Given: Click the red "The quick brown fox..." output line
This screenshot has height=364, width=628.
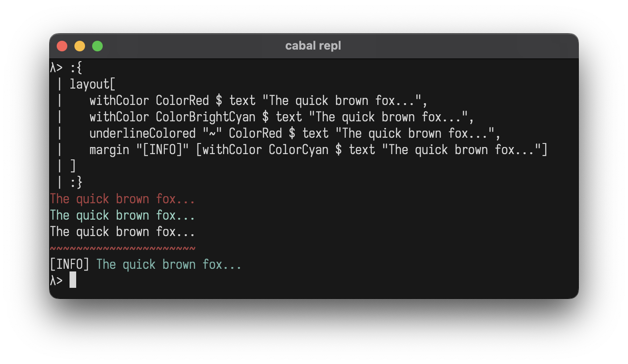Looking at the screenshot, I should pos(122,199).
